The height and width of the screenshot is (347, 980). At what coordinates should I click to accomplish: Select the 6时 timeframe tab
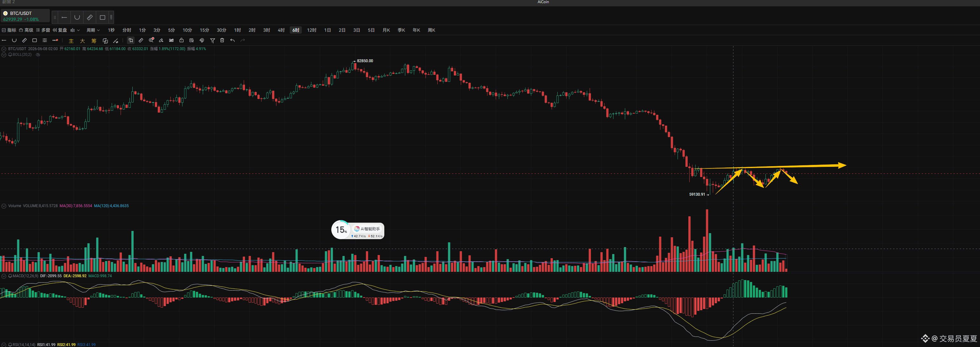coord(296,30)
